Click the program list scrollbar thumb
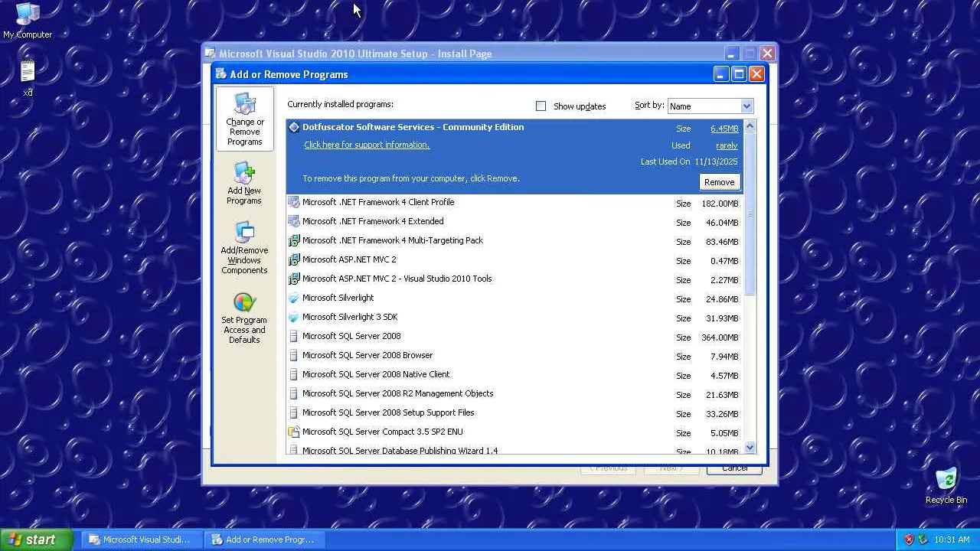 pyautogui.click(x=750, y=214)
